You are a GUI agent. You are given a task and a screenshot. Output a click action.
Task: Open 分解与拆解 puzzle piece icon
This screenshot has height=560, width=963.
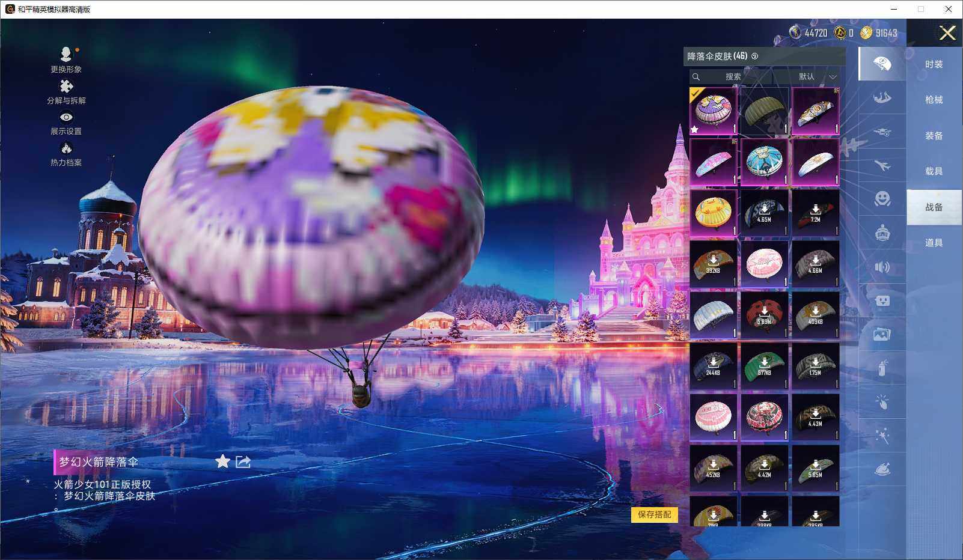click(x=66, y=87)
